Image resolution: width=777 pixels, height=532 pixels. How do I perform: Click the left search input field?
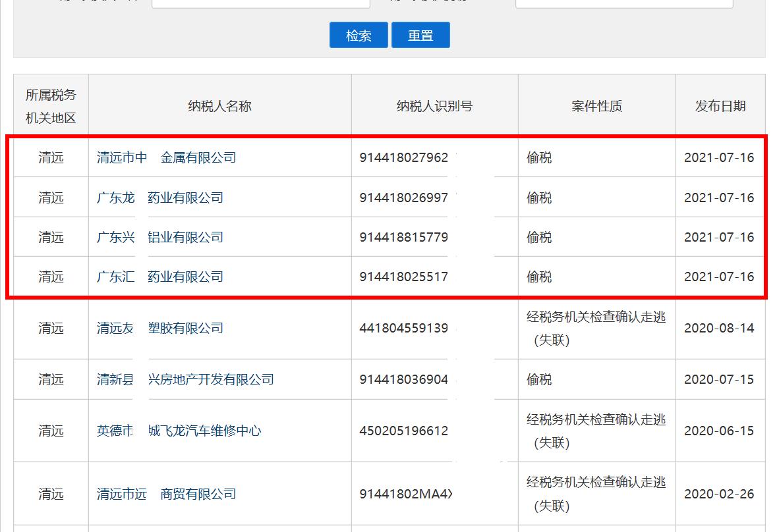261,3
